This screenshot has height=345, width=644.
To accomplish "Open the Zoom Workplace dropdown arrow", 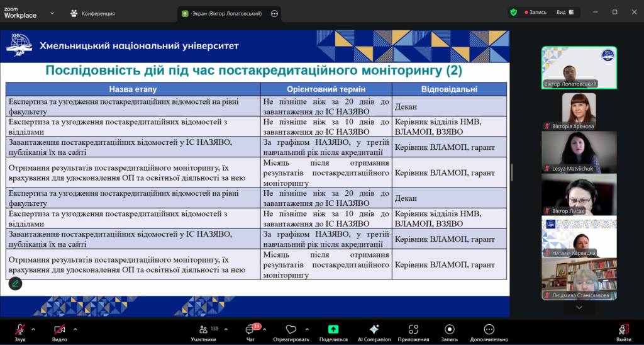I will pyautogui.click(x=52, y=13).
